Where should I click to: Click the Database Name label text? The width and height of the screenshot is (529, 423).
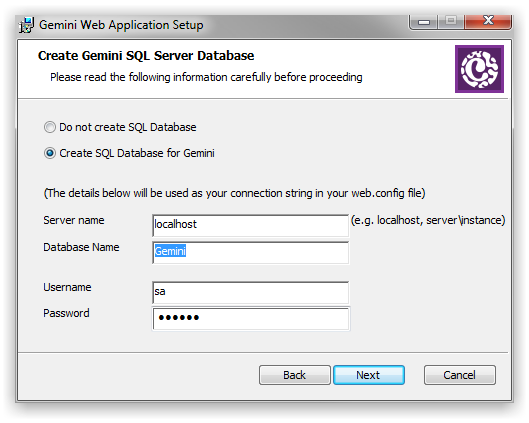coord(81,247)
